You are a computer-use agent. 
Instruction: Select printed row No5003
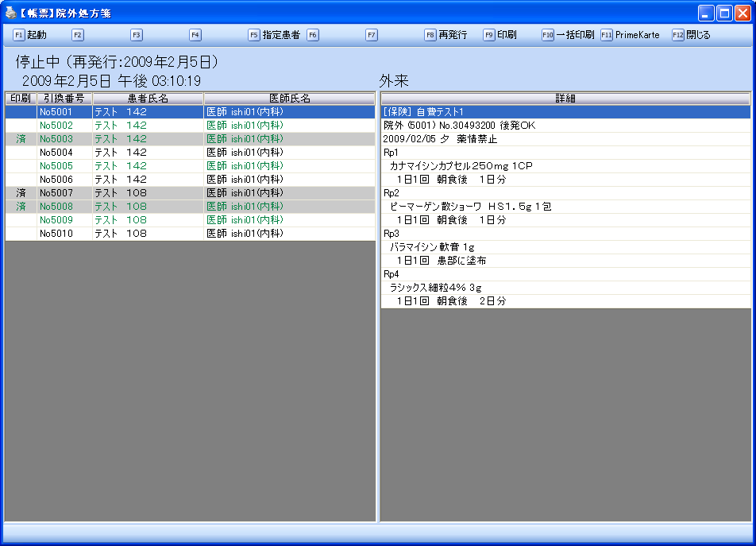(x=190, y=139)
